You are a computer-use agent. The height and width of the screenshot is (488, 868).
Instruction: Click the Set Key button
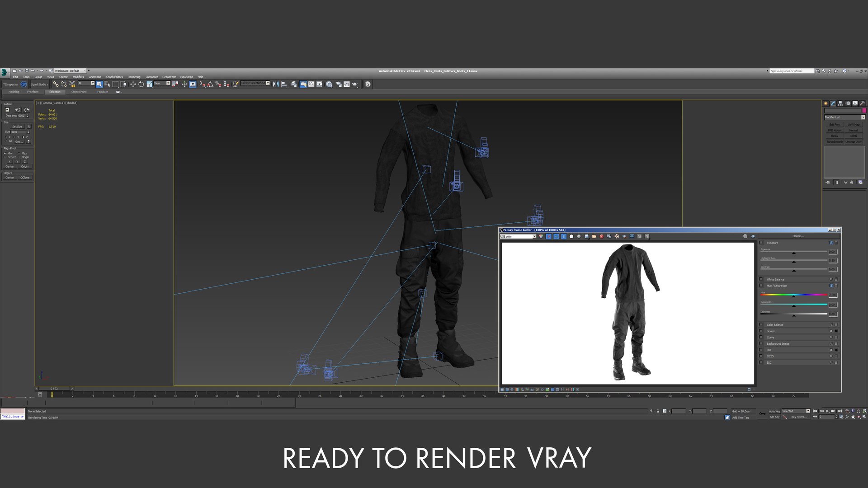[x=774, y=417]
